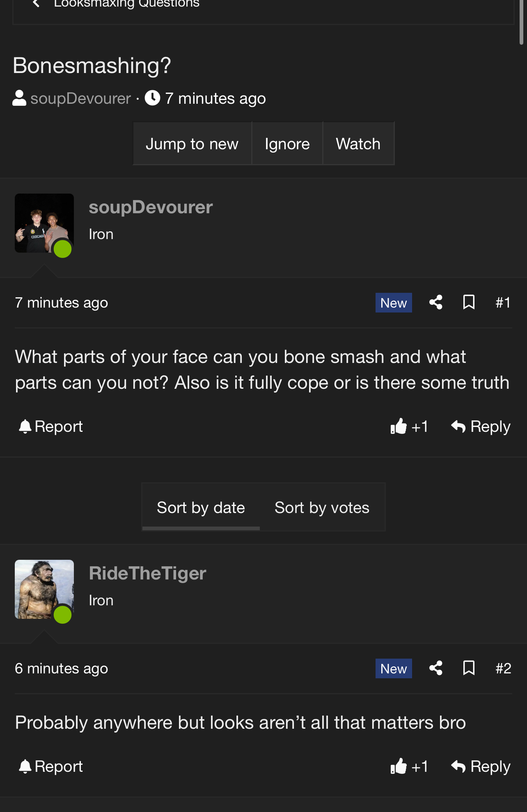527x812 pixels.
Task: Bookmark post #1 from soupDevourer
Action: point(469,303)
